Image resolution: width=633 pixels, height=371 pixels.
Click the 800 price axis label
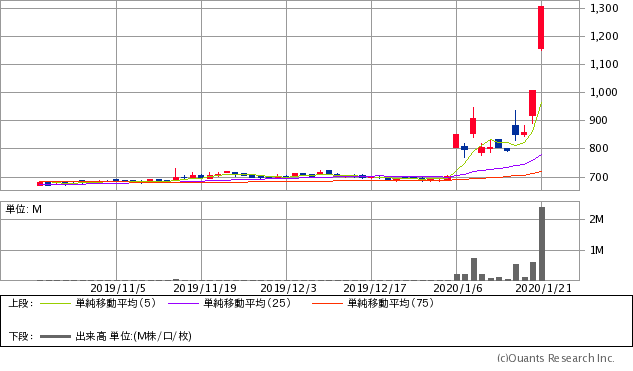[x=599, y=149]
